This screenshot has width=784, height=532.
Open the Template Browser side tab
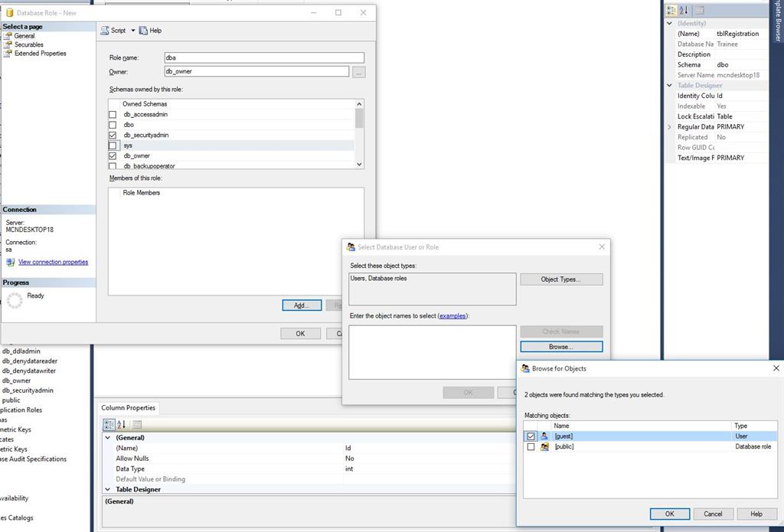778,21
